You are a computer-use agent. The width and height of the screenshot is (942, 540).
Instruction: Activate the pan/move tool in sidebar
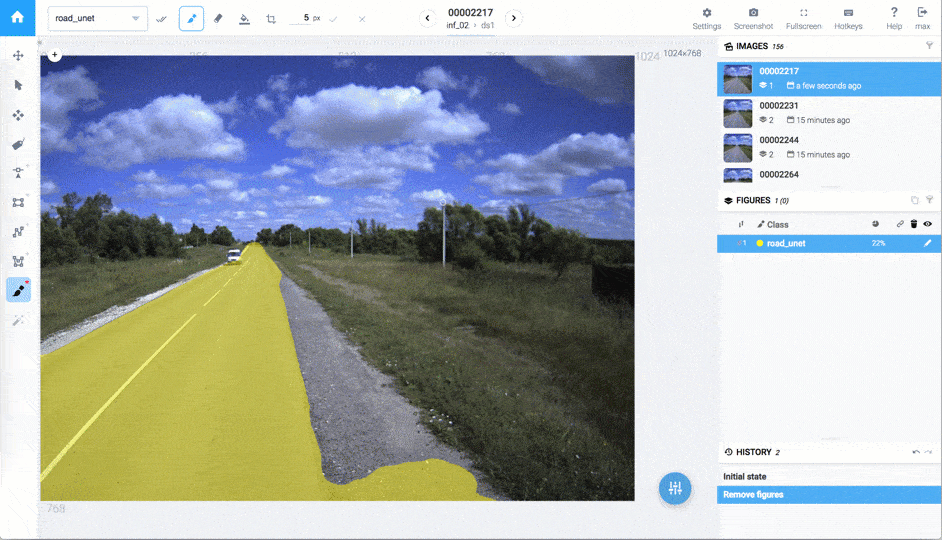(x=18, y=56)
